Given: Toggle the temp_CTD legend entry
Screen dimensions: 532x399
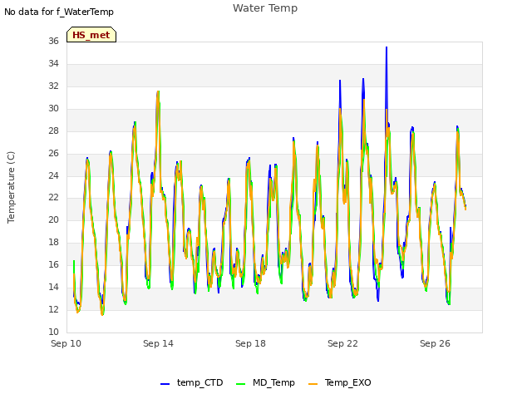Looking at the screenshot, I should pyautogui.click(x=192, y=382).
